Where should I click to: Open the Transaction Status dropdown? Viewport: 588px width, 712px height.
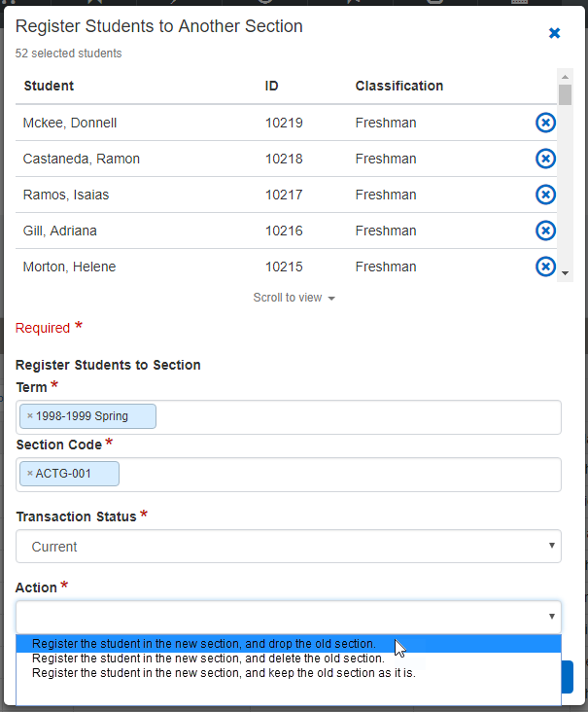click(288, 547)
